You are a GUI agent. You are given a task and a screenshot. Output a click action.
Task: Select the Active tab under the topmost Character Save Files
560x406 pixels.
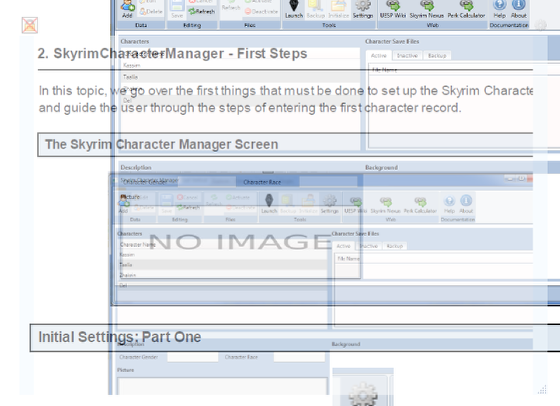(379, 55)
